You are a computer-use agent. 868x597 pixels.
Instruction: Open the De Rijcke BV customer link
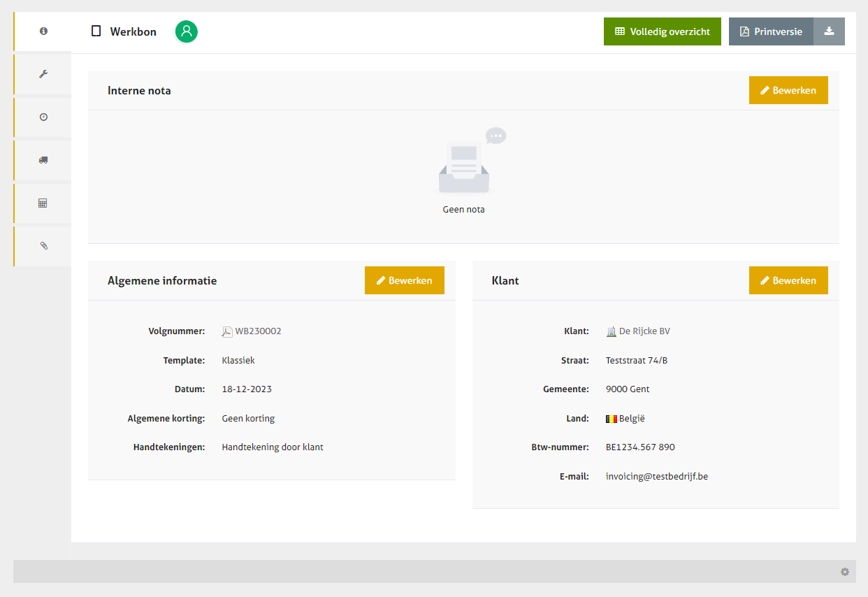point(644,331)
